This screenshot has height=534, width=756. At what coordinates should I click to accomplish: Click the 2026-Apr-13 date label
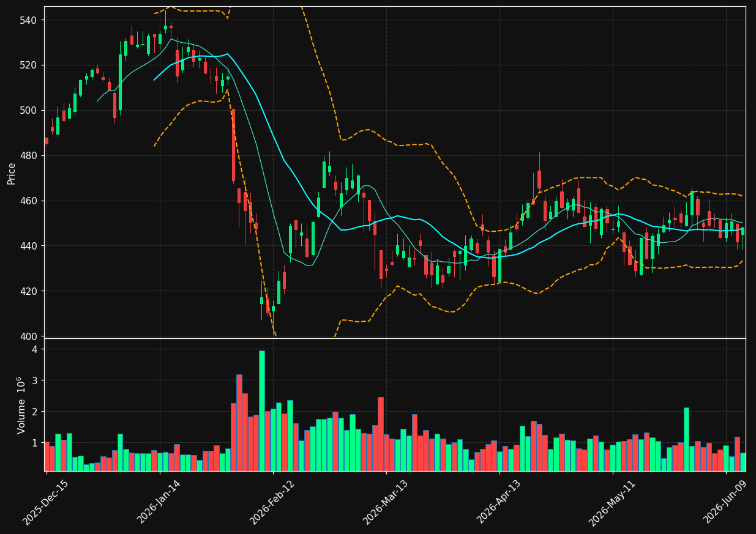point(500,502)
